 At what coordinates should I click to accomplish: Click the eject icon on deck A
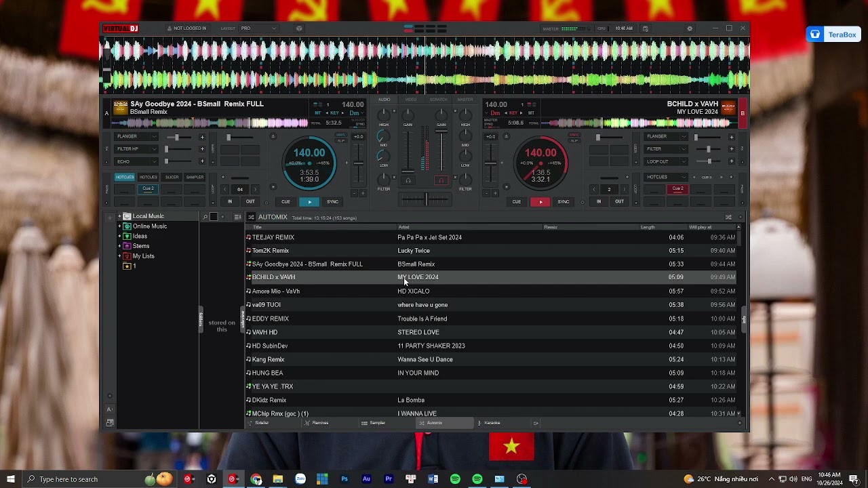coord(273,136)
